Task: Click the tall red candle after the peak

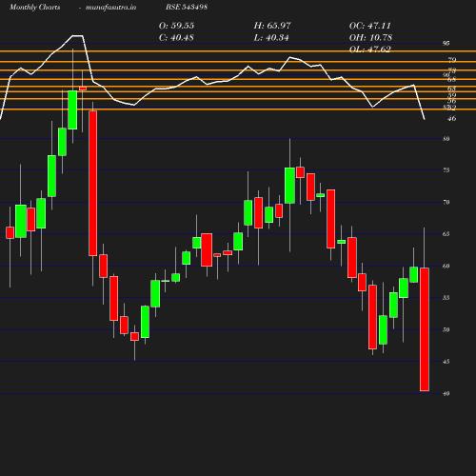Action: [93, 183]
